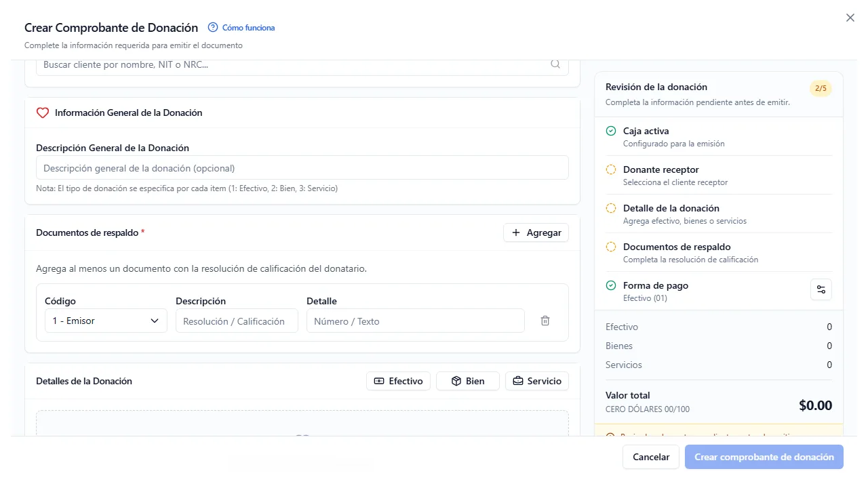
Task: Select the Documentos de respaldo review step
Action: [719, 253]
